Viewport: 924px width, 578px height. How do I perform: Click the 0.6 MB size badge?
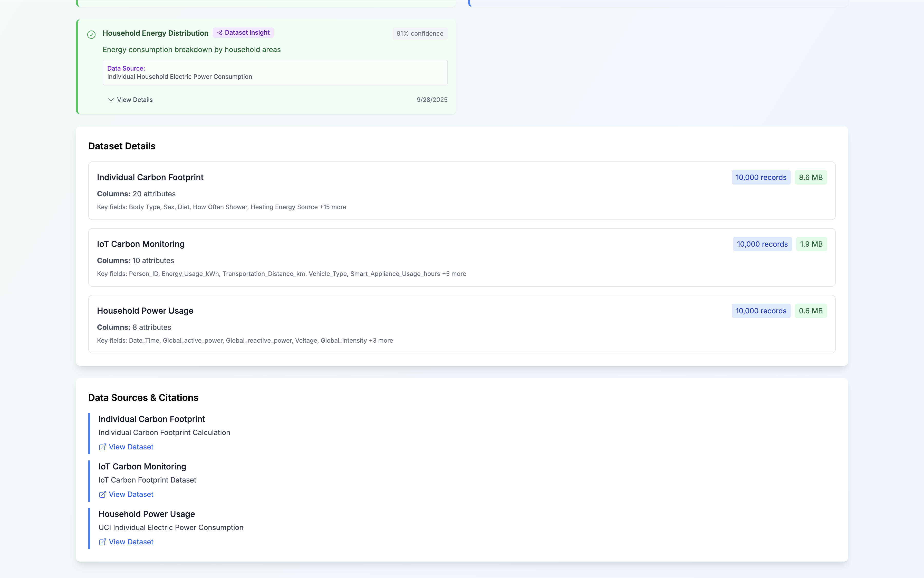tap(811, 311)
